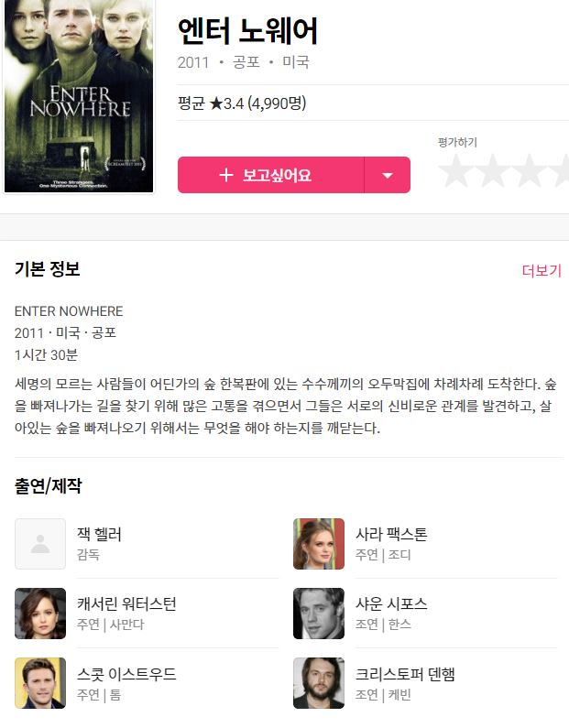The height and width of the screenshot is (728, 569).
Task: Select director 잭 헬러 placeholder avatar
Action: pos(40,544)
